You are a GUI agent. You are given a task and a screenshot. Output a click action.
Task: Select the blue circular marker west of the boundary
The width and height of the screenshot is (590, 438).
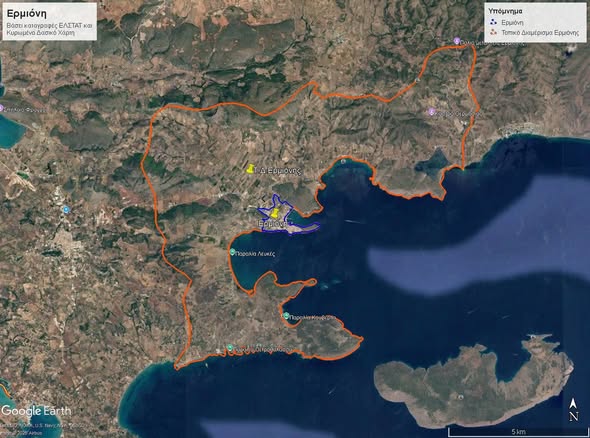(x=67, y=209)
